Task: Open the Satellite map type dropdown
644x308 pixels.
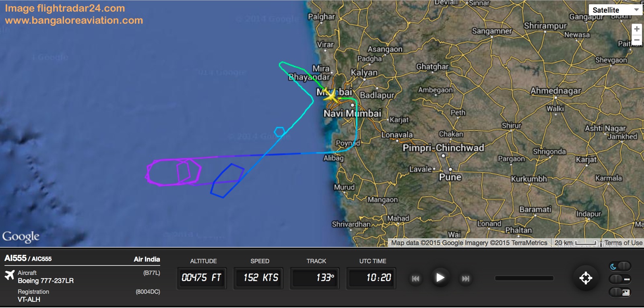Action: (x=615, y=10)
